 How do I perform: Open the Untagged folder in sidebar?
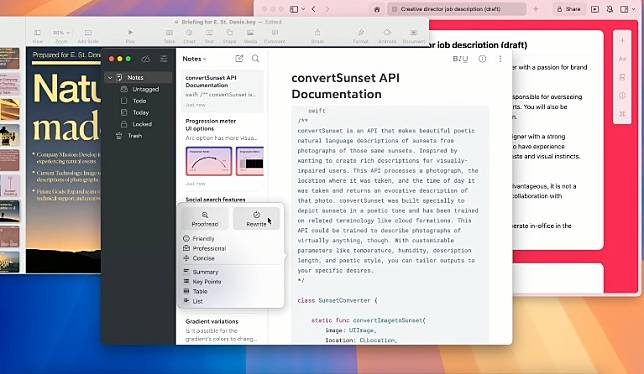tap(140, 89)
